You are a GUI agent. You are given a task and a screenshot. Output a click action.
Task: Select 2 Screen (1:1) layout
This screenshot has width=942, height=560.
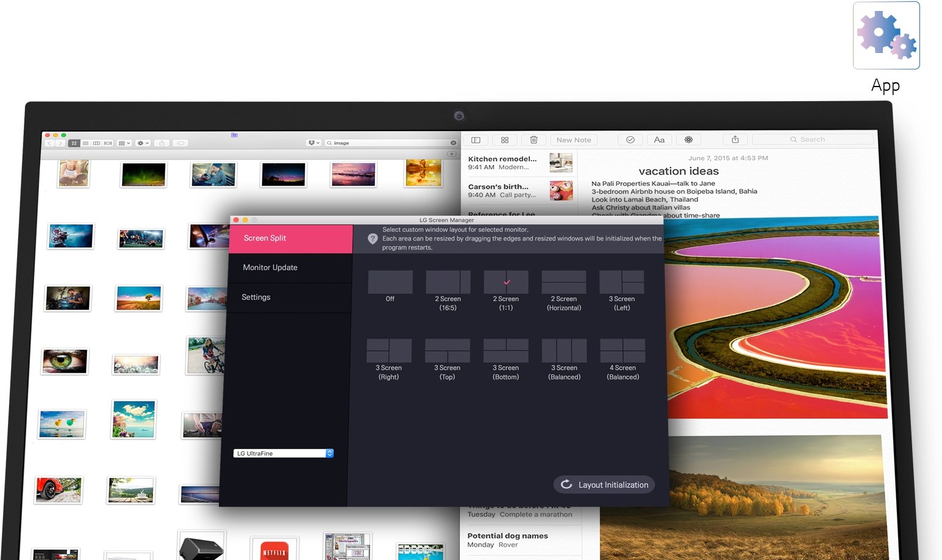[x=506, y=282]
